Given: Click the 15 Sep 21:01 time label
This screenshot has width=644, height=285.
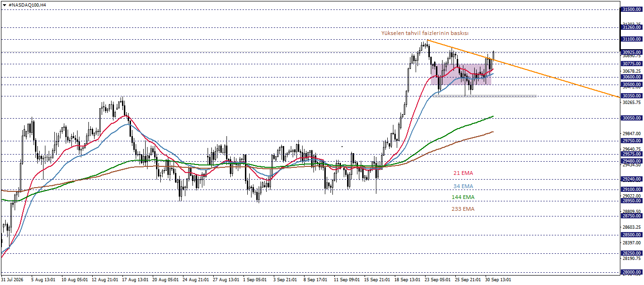Looking at the screenshot, I should tap(377, 280).
